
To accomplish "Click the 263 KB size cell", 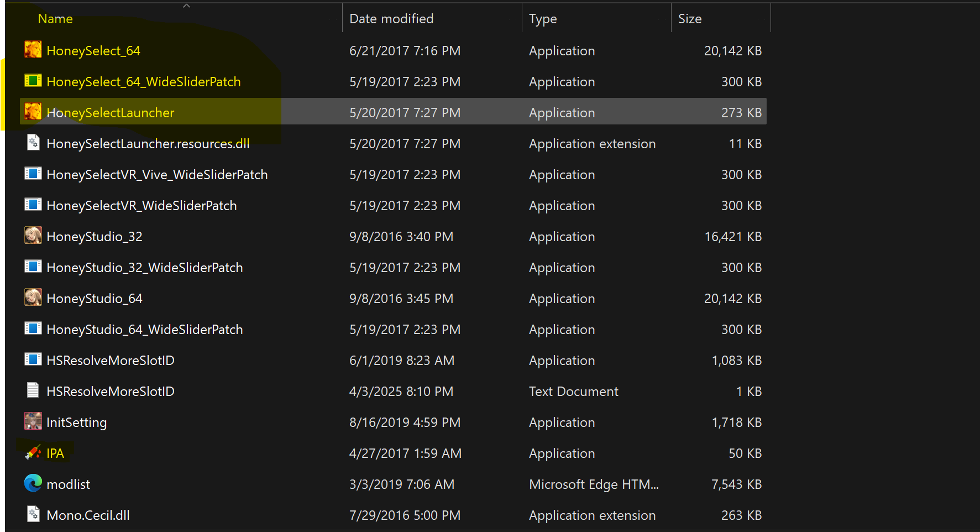I will click(742, 515).
